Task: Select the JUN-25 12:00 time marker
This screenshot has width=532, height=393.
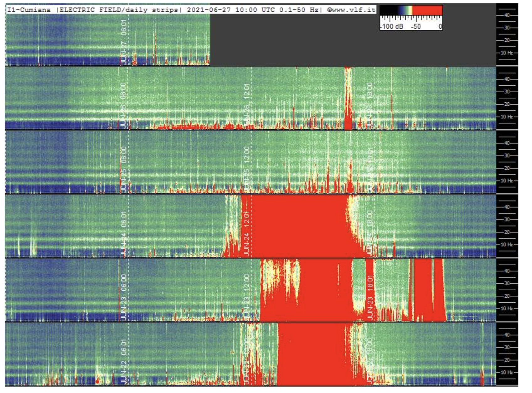Action: [247, 169]
